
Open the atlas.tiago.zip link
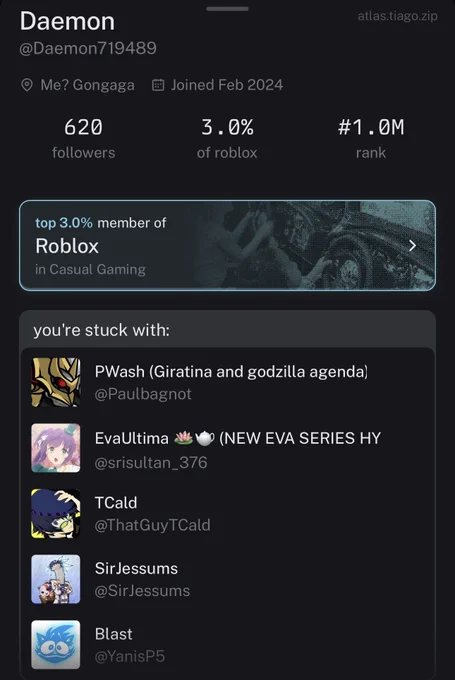click(x=397, y=16)
